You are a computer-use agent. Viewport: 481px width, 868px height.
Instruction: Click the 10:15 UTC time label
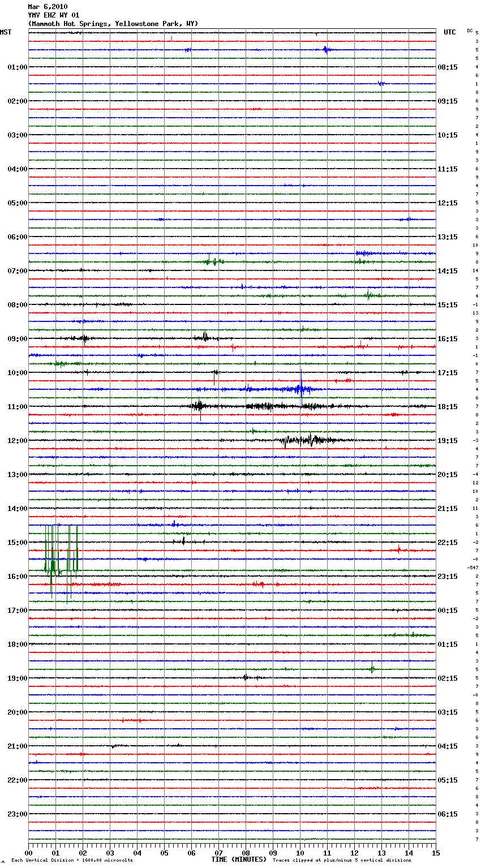click(x=448, y=135)
